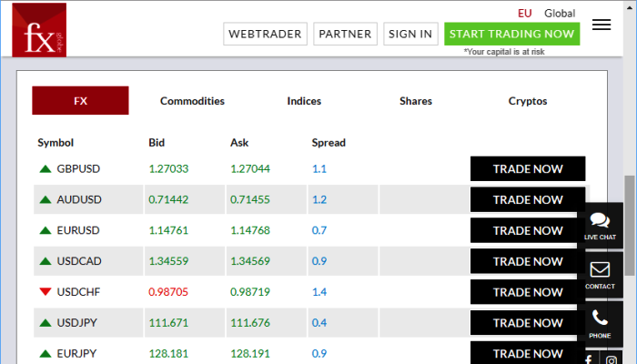
Task: Click the FX logo in header
Action: 39,29
